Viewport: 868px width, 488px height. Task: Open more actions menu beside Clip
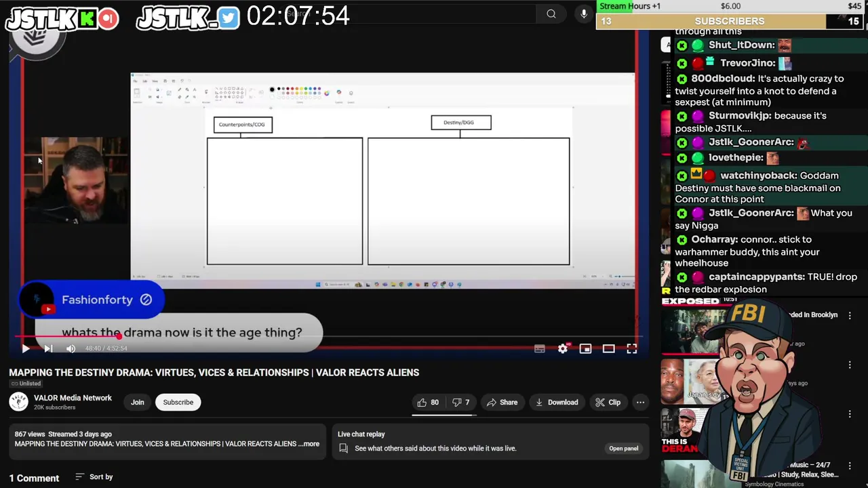(640, 403)
